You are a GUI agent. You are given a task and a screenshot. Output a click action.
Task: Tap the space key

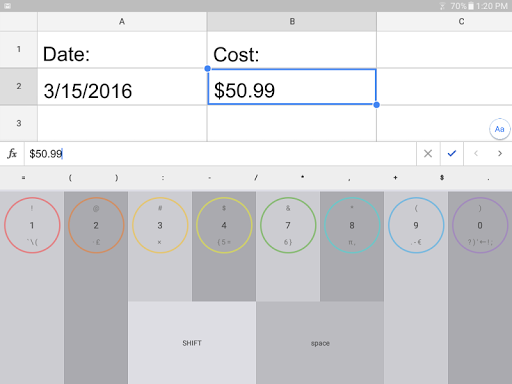click(320, 343)
